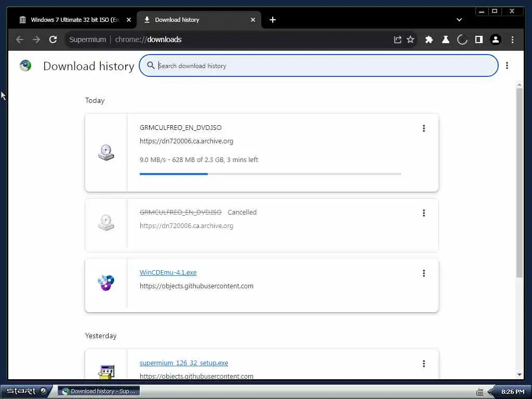532x399 pixels.
Task: Click the greyed disc icon of cancelled ISO
Action: tap(106, 222)
